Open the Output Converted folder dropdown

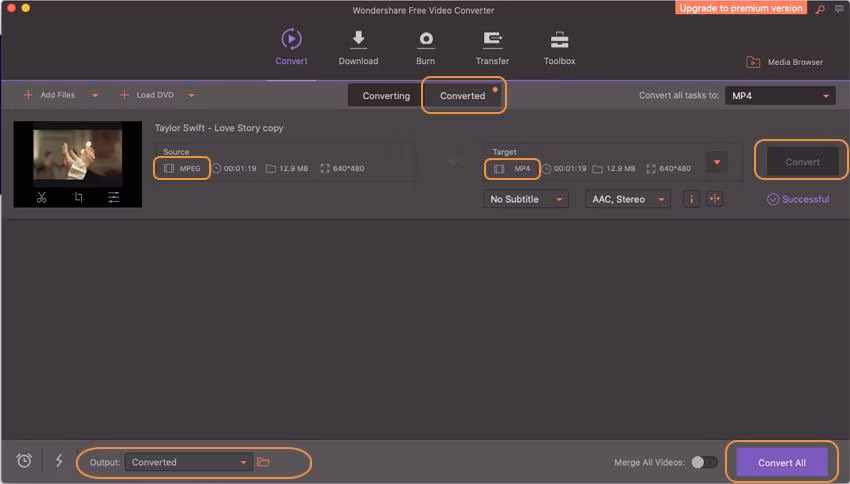coord(188,462)
